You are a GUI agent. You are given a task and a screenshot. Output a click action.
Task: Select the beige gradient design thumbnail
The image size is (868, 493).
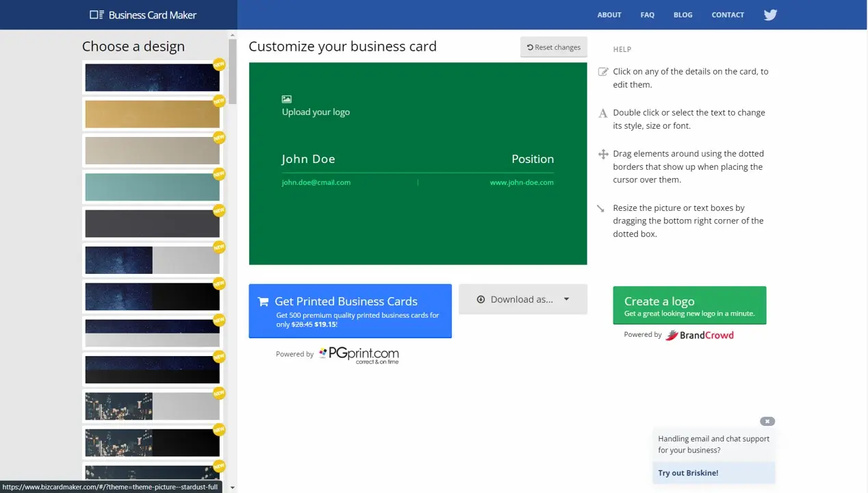click(152, 151)
